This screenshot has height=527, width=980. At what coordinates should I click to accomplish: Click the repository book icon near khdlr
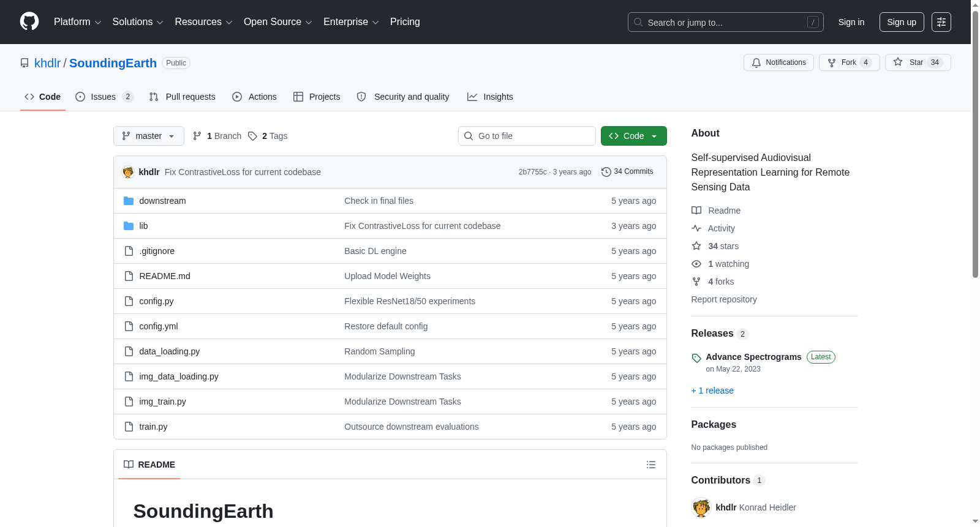coord(24,63)
